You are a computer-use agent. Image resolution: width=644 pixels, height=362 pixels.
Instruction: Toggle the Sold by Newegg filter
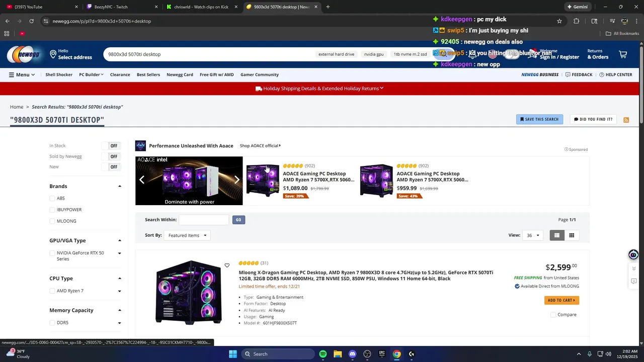click(111, 156)
